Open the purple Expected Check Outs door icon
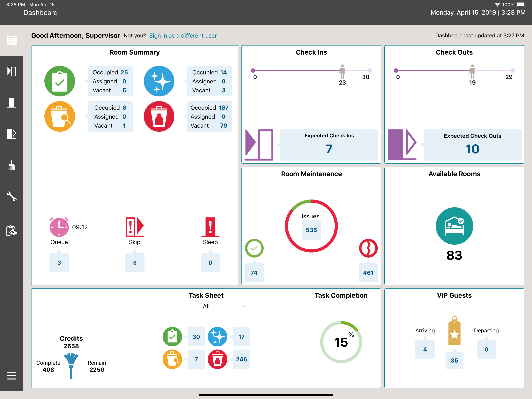This screenshot has width=532, height=399. tap(402, 145)
